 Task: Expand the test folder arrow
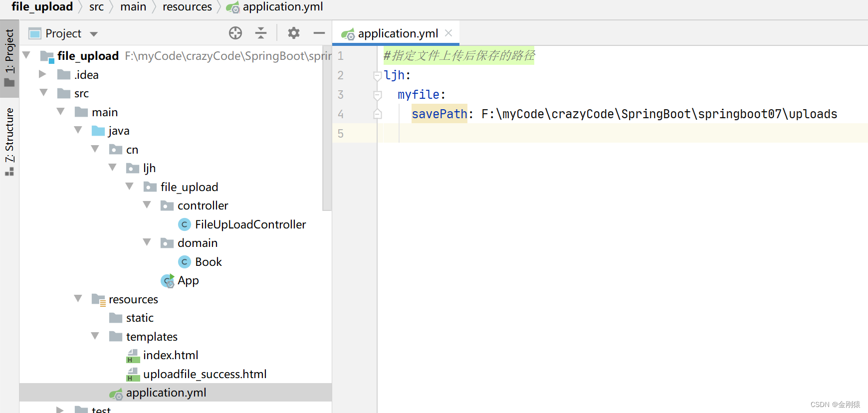[60, 410]
